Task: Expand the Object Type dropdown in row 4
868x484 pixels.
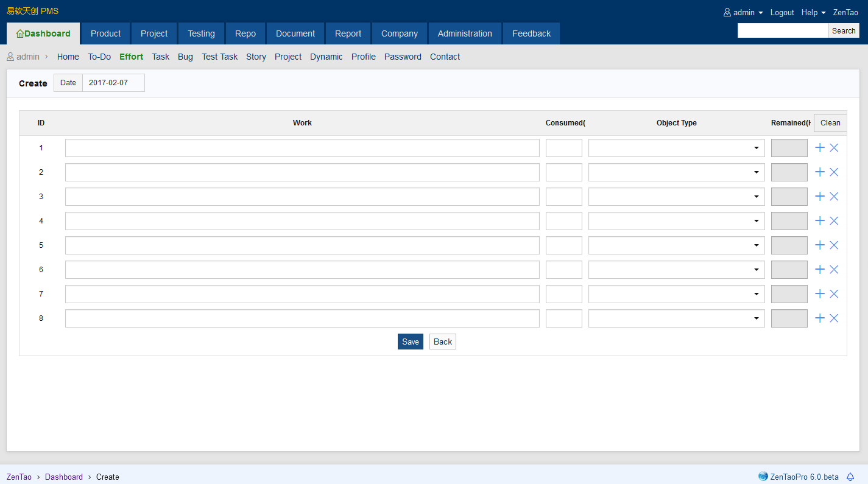Action: [x=676, y=221]
